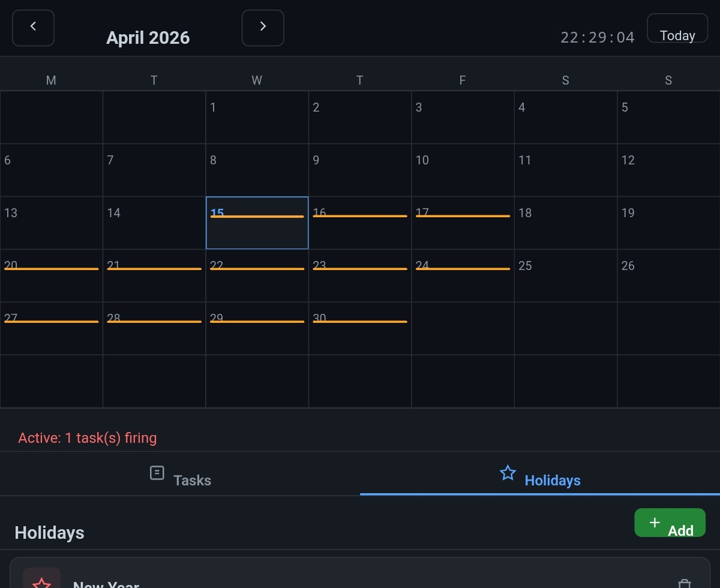Click the green Add holiday button
This screenshot has width=720, height=588.
pos(670,523)
